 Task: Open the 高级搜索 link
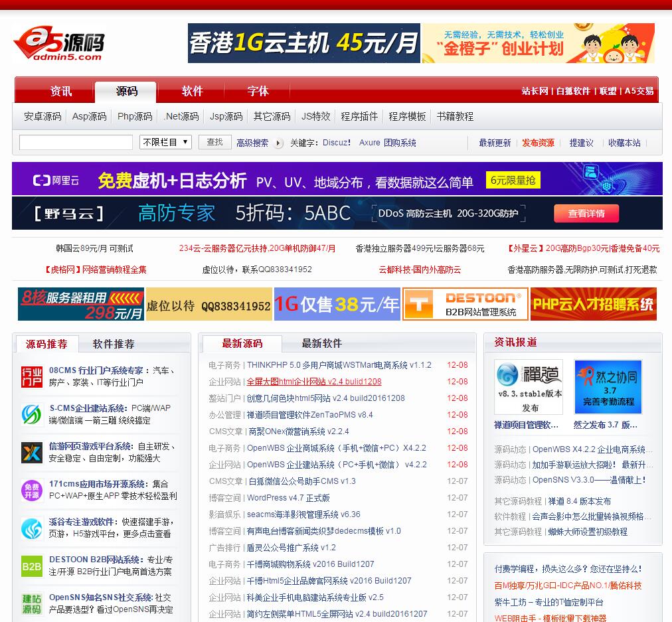[252, 143]
